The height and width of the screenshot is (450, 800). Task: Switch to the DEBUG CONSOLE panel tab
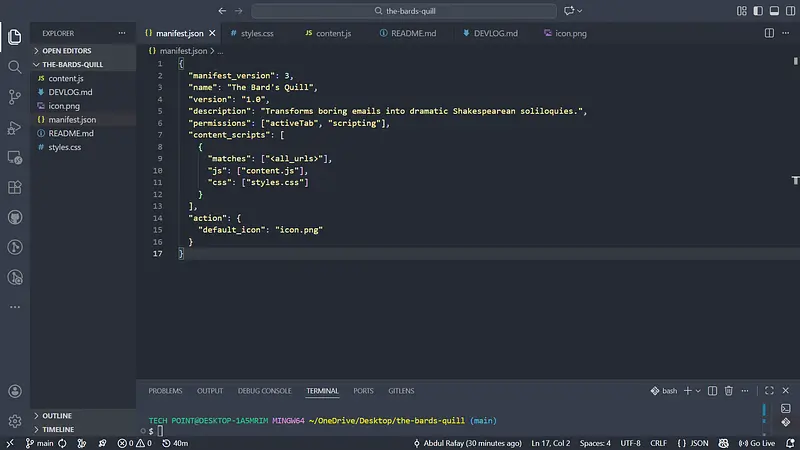(x=264, y=391)
